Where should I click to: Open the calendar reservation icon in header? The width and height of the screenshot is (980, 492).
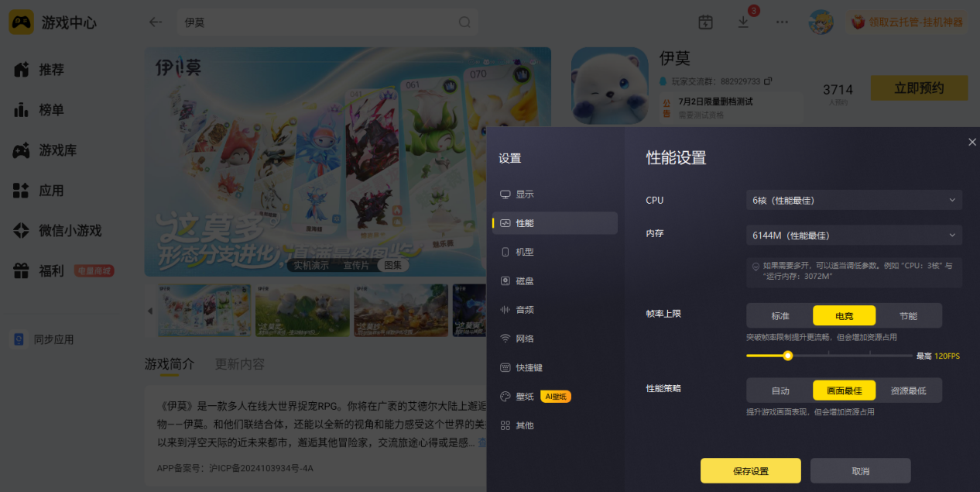coord(705,22)
